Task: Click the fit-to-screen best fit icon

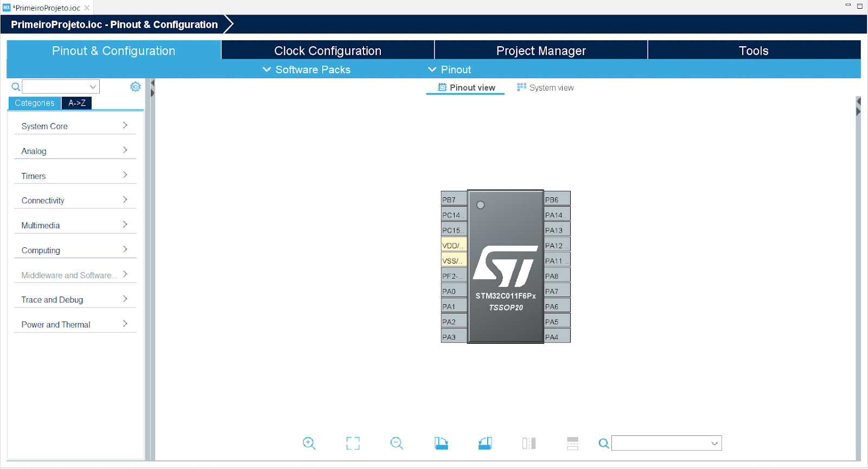Action: 353,443
